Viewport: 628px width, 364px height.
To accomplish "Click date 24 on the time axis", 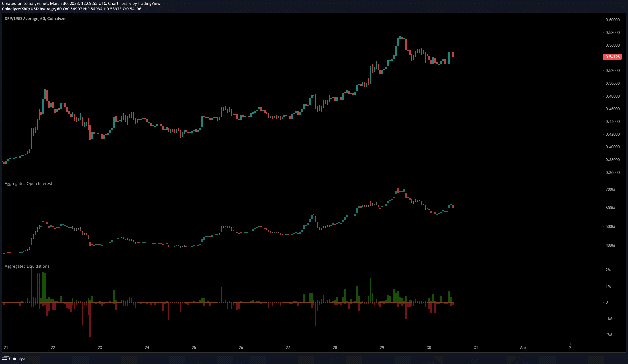I will pos(147,348).
